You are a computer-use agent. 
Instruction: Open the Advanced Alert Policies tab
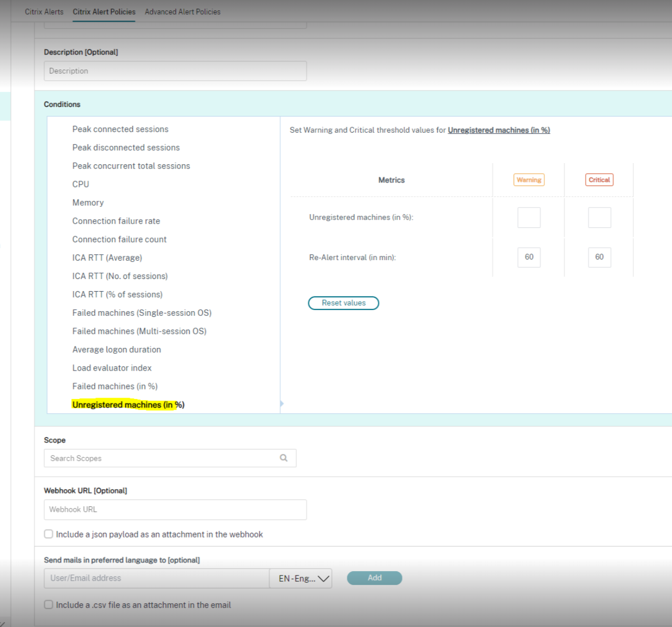pyautogui.click(x=182, y=12)
